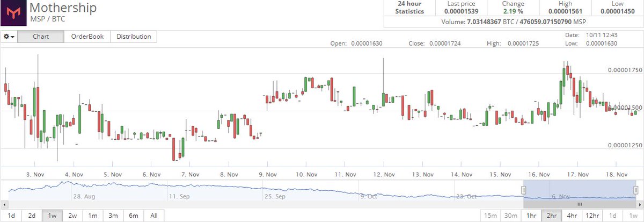Click the 24 hour Statistics header

(409, 8)
